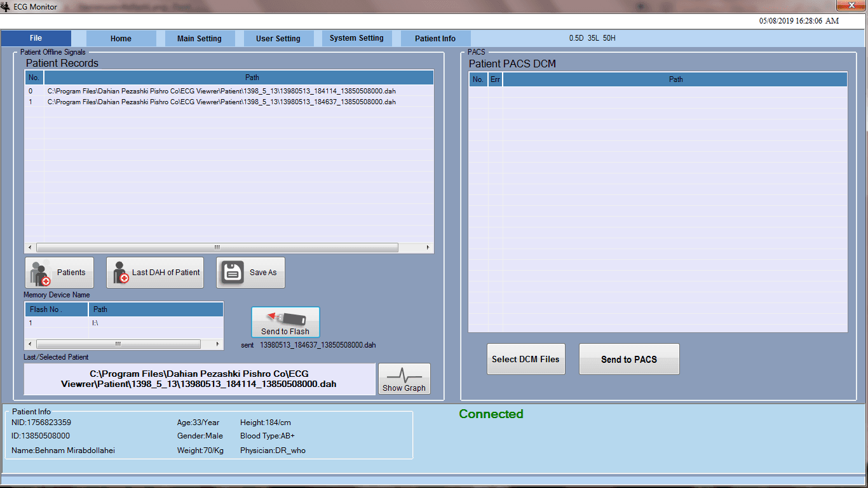868x488 pixels.
Task: Click the Blood Type:AB+ text
Action: click(x=268, y=436)
